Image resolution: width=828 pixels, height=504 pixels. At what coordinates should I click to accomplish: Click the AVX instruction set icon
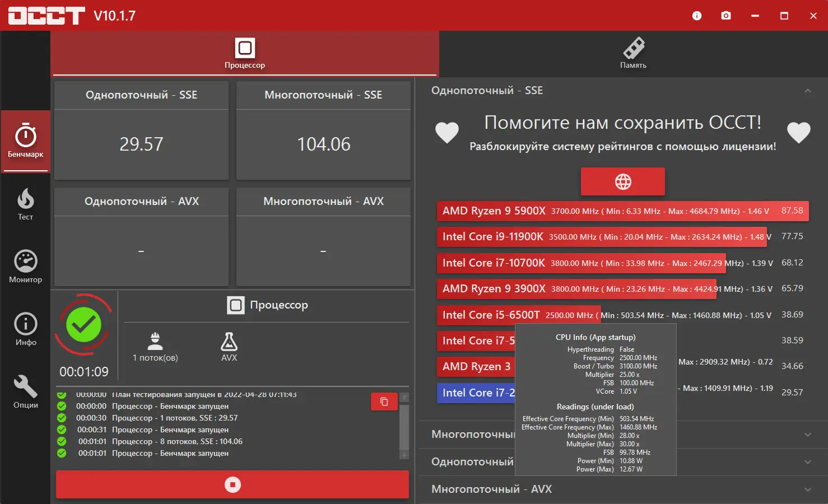click(230, 343)
